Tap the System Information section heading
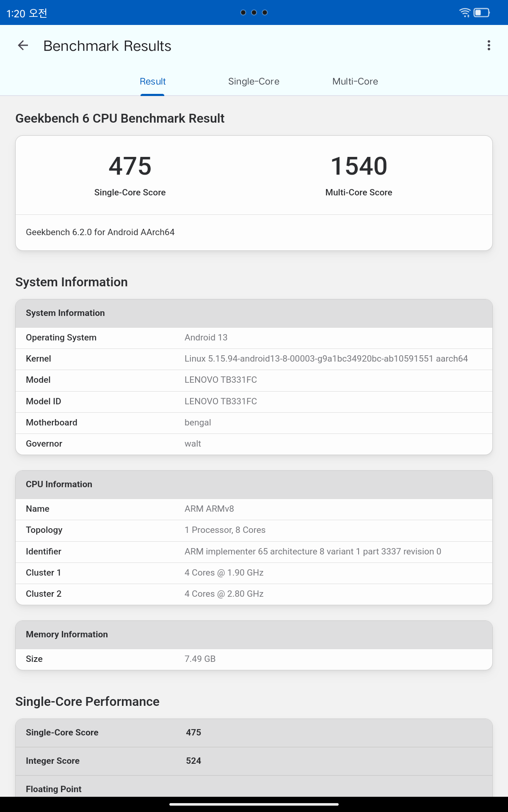 72,282
